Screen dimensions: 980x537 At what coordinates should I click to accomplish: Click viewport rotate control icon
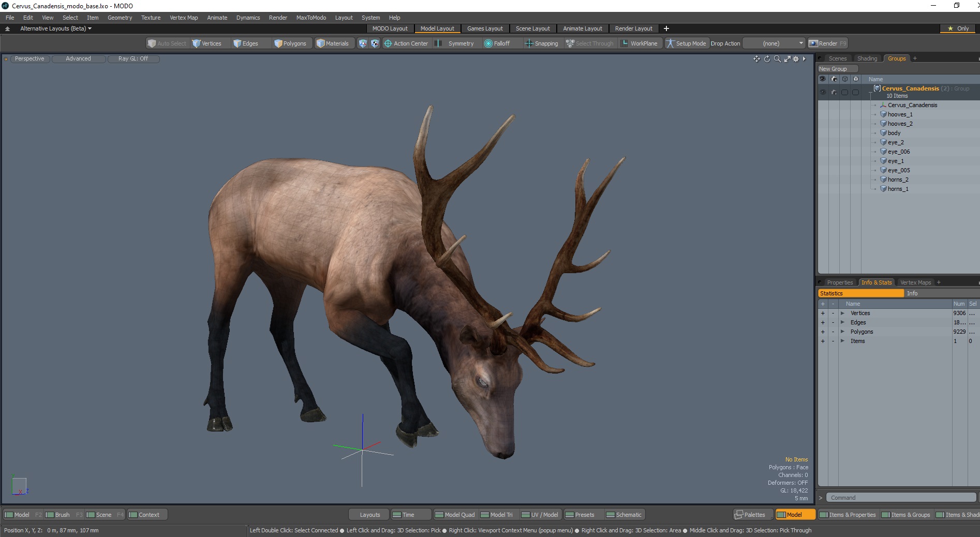767,59
